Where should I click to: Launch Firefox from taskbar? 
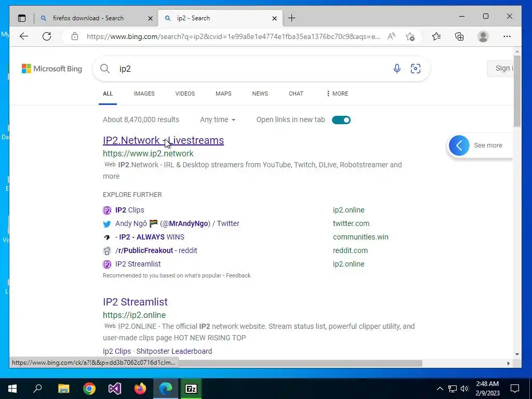pos(140,389)
